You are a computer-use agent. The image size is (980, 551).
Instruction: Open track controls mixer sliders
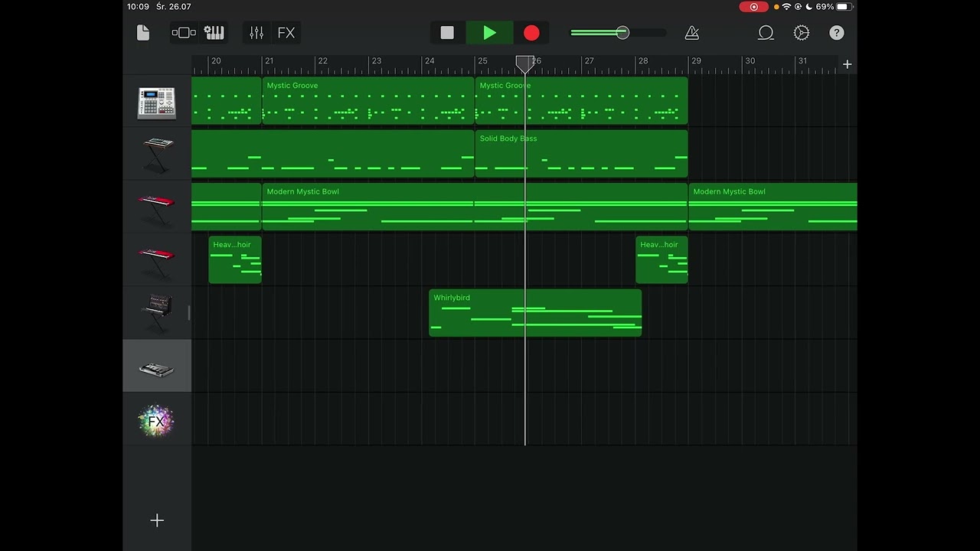(x=256, y=33)
